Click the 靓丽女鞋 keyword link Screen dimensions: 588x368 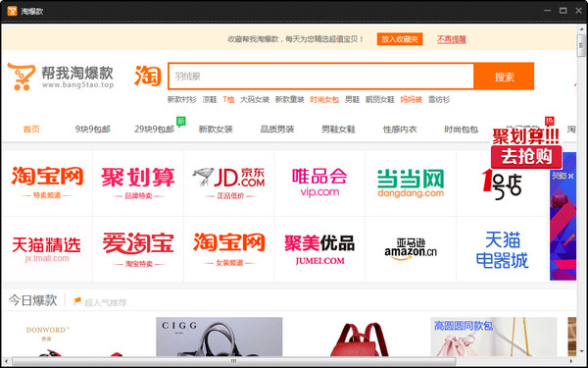tap(380, 99)
